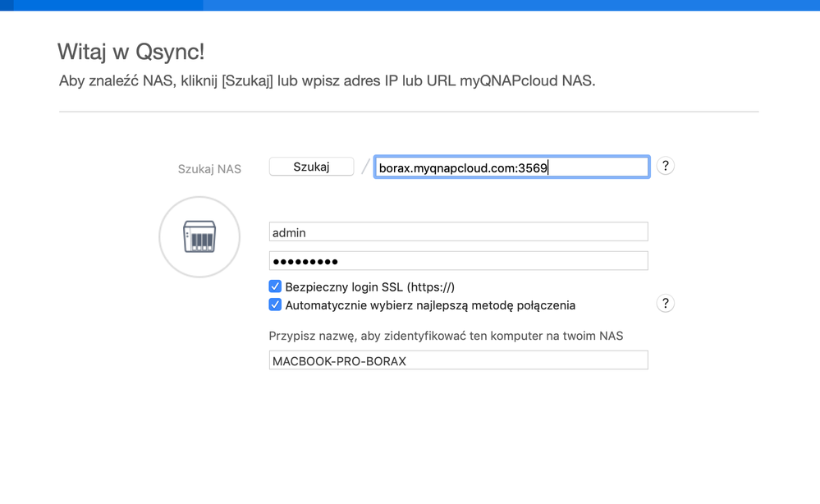Viewport: 820px width, 504px height.
Task: Focus the borax.myqnapcloud.com address field
Action: click(x=511, y=167)
